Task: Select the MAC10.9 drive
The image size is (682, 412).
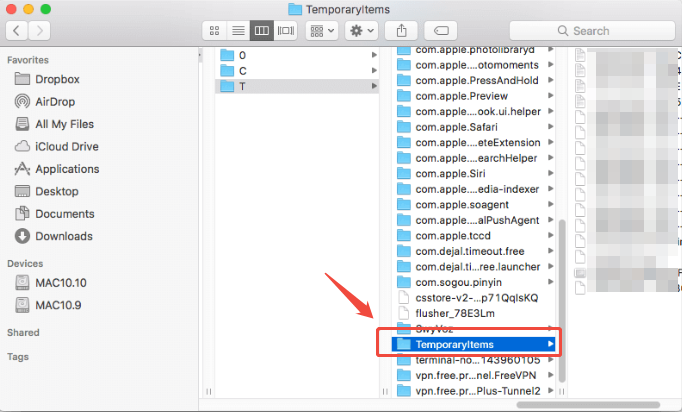Action: (x=48, y=305)
